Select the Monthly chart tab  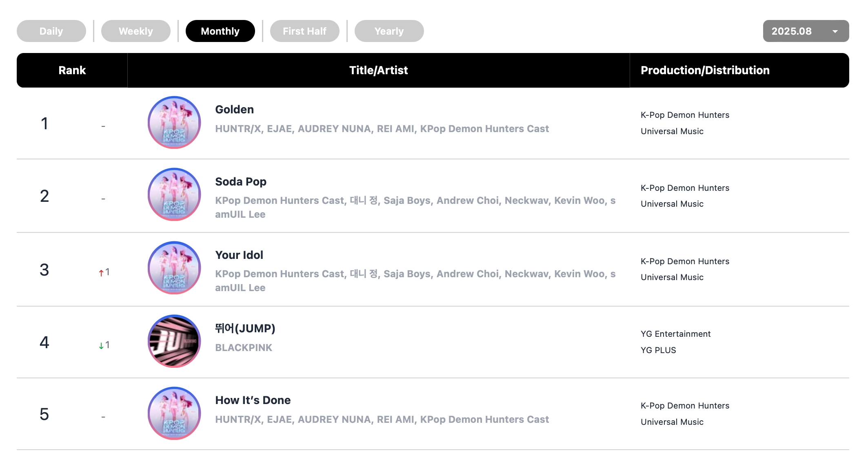pos(220,31)
